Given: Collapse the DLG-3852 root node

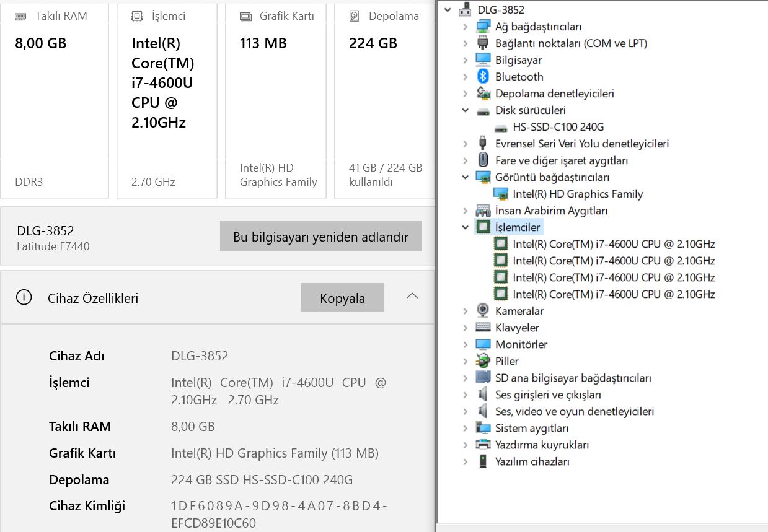Looking at the screenshot, I should [448, 10].
